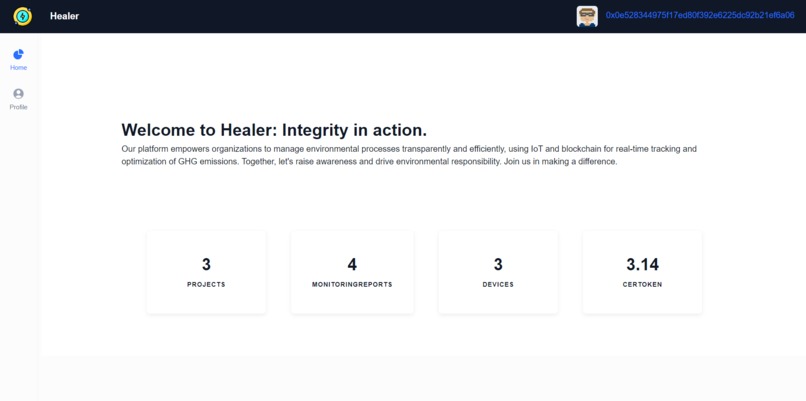Select the Home label in sidebar
This screenshot has height=401, width=806.
[19, 68]
